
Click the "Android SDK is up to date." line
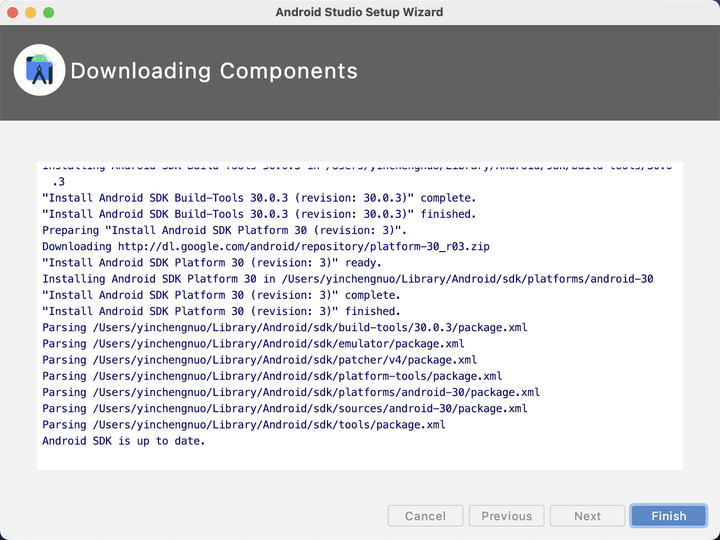pos(124,441)
